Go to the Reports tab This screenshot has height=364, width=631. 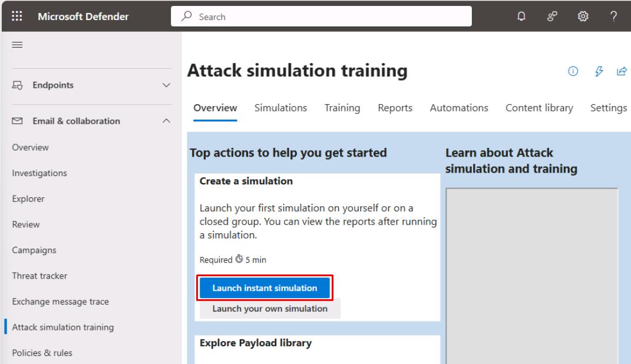pyautogui.click(x=395, y=108)
